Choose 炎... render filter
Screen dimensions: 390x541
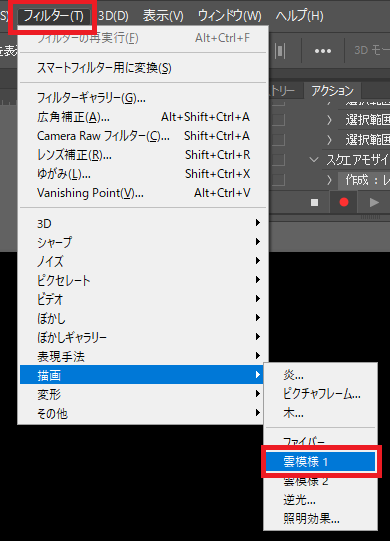click(x=321, y=375)
